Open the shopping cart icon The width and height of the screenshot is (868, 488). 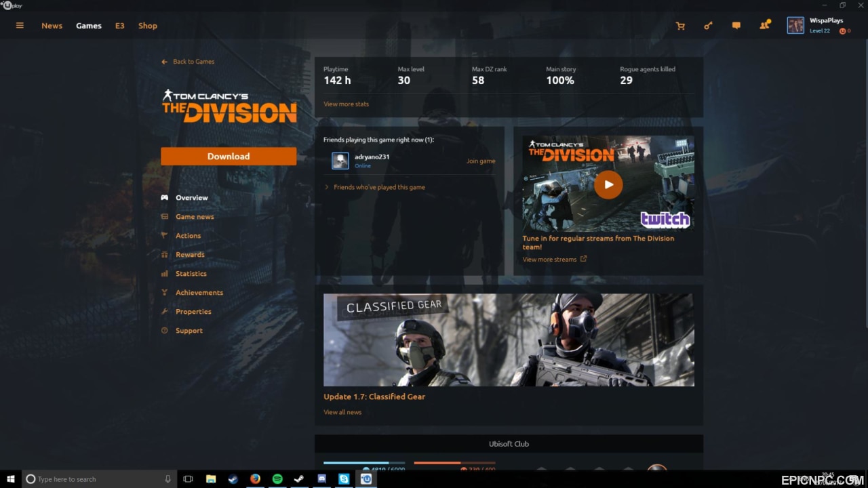point(680,26)
